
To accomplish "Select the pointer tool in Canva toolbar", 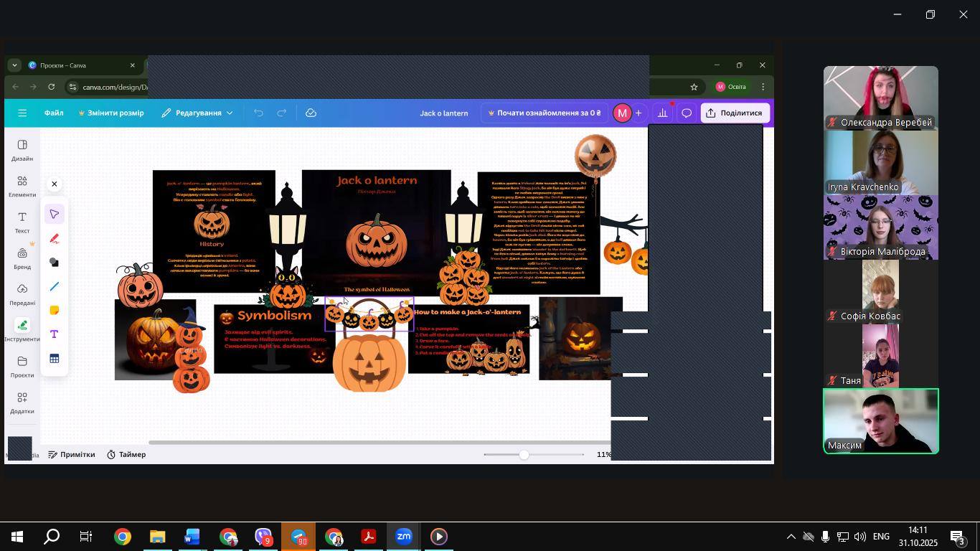I will point(54,215).
